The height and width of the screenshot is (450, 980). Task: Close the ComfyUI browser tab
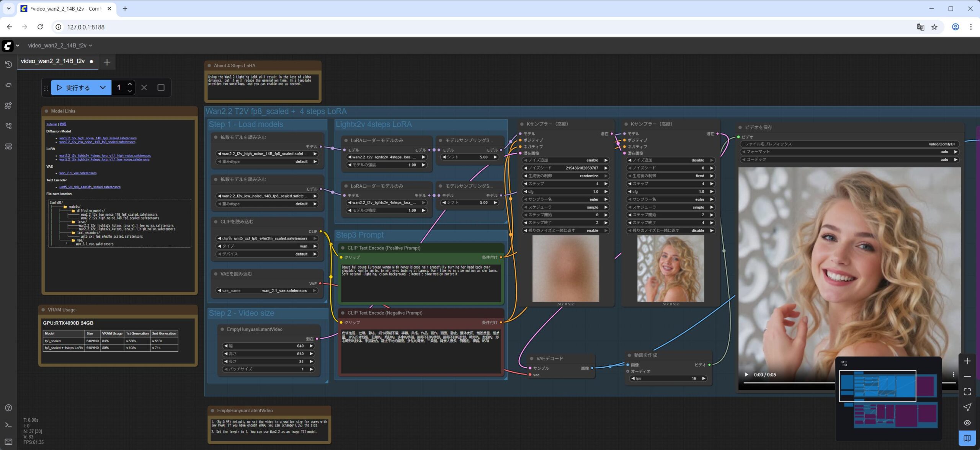tap(109, 8)
